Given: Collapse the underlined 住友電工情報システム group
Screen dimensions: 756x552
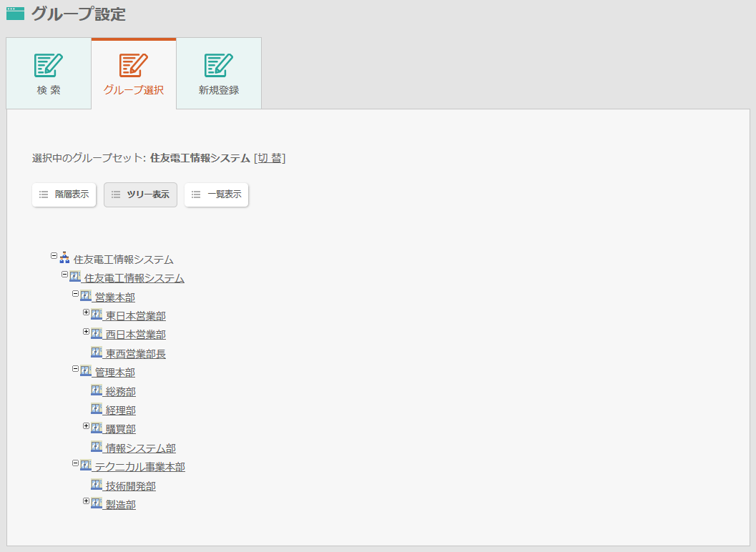Looking at the screenshot, I should pos(64,275).
